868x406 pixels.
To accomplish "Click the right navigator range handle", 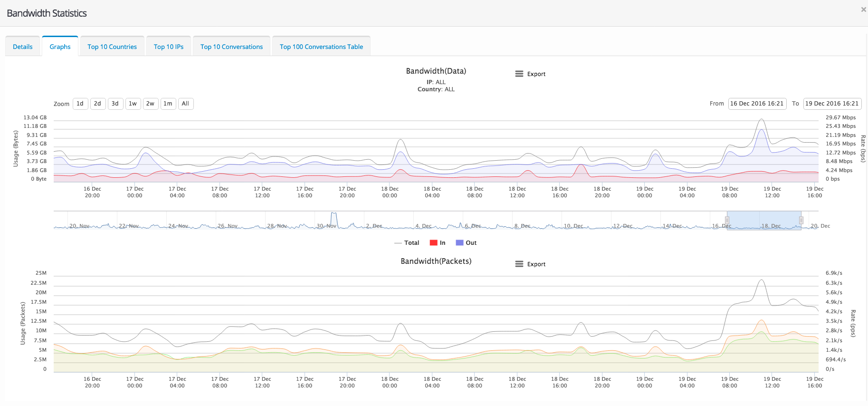I will [801, 220].
